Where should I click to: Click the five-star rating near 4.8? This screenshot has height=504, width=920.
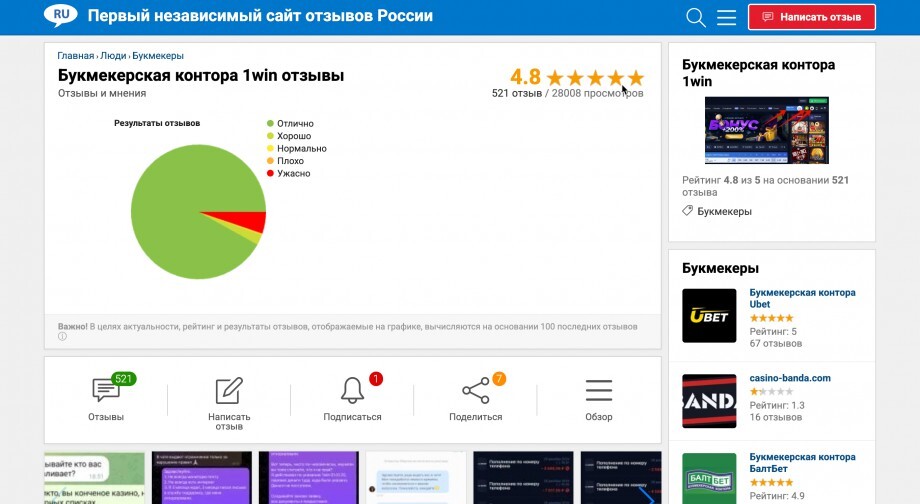point(595,78)
